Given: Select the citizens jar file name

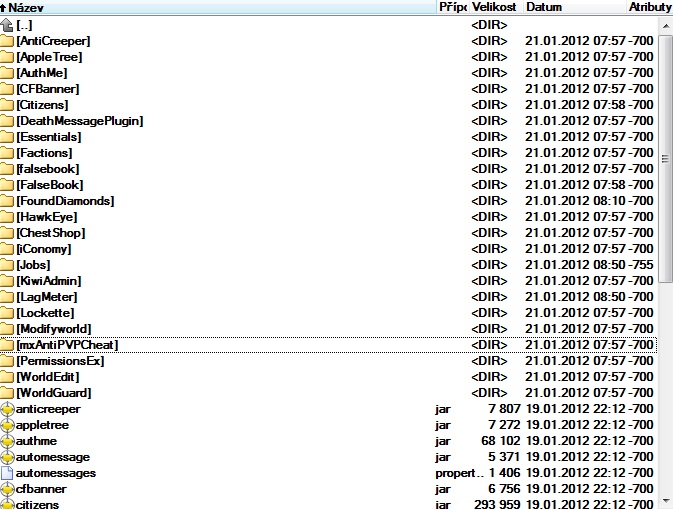Looking at the screenshot, I should tap(37, 504).
